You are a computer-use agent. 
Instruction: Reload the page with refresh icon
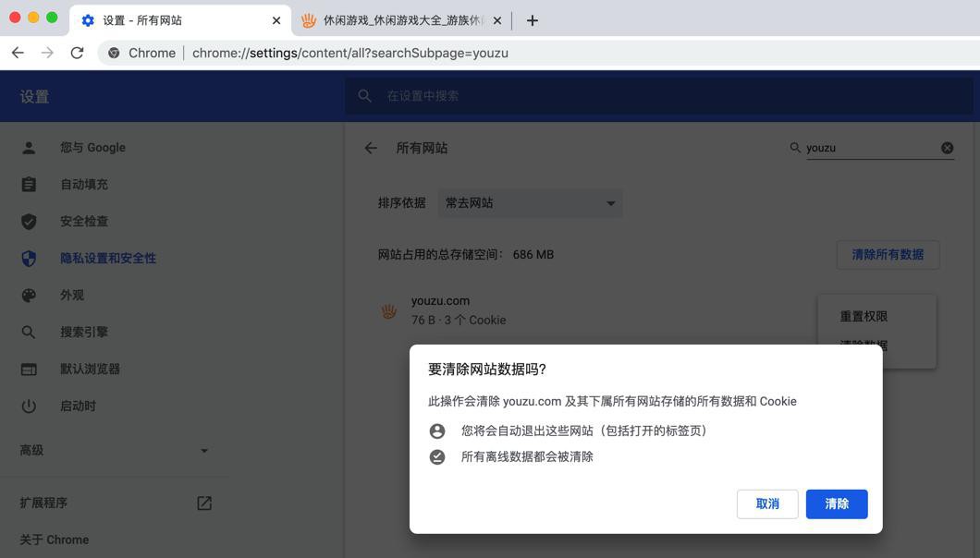[x=77, y=53]
